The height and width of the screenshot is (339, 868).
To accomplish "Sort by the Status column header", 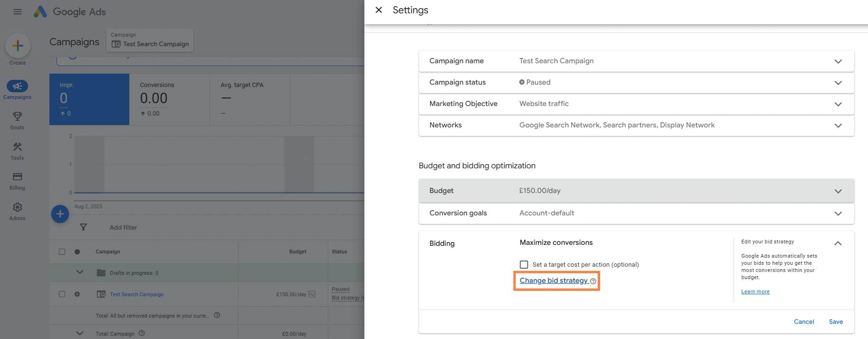I will (339, 252).
